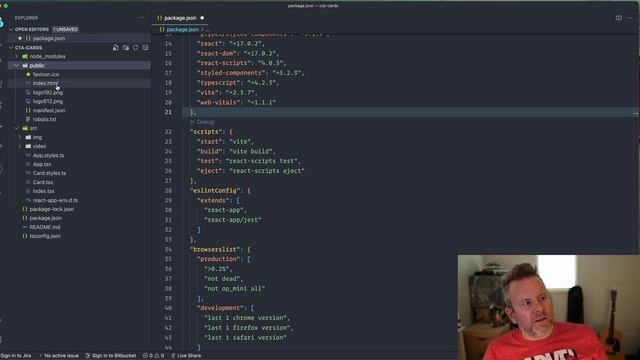
Task: Click package.json in the breadcrumb
Action: click(x=182, y=29)
